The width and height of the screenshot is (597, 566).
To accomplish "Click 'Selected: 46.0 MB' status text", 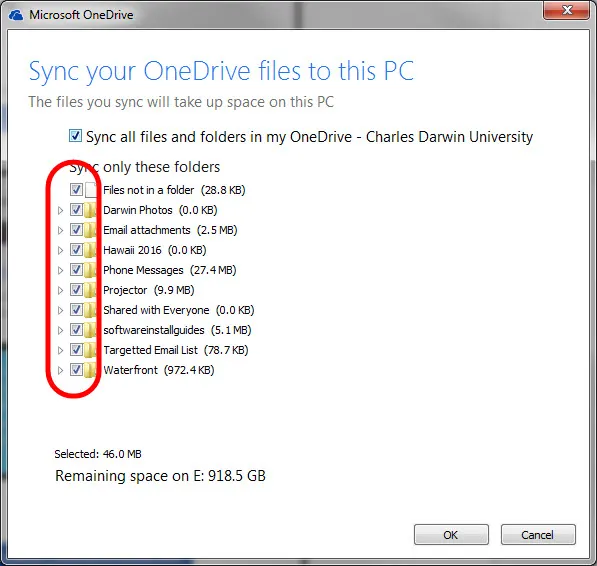I will pyautogui.click(x=98, y=454).
